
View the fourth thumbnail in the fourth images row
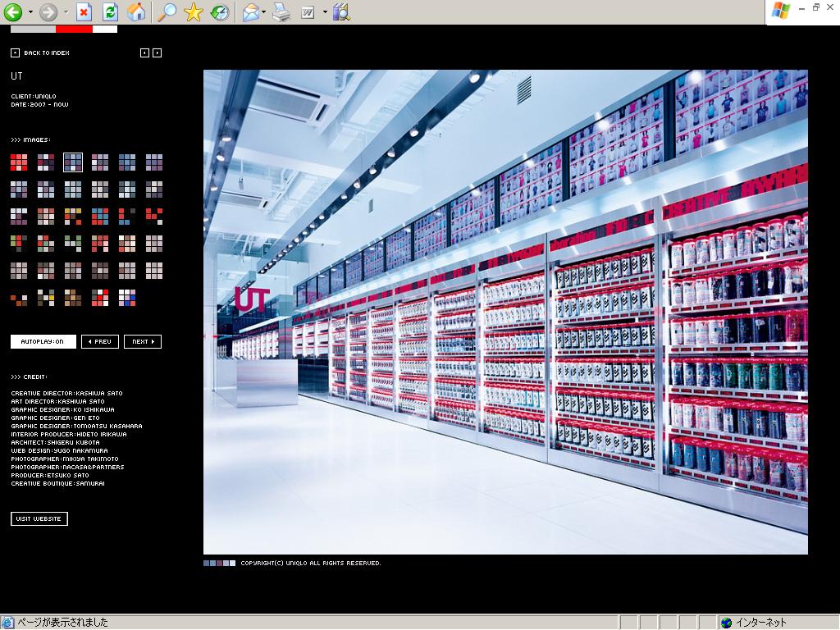coord(100,243)
